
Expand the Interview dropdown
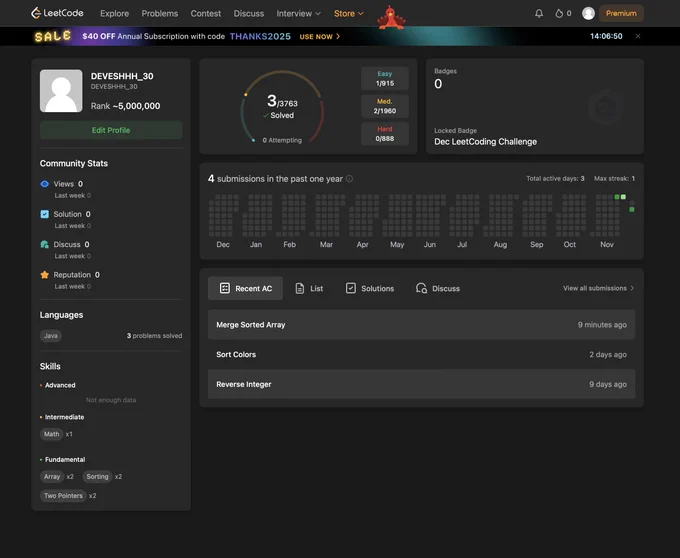click(298, 13)
